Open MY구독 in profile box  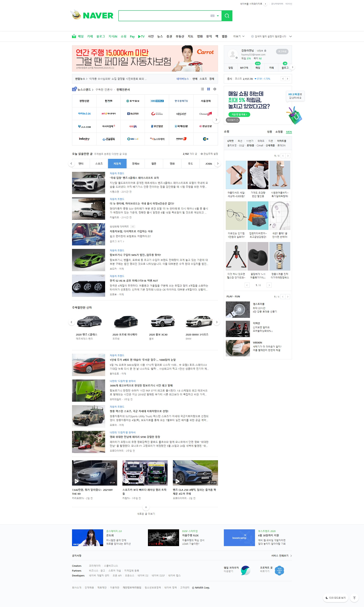tap(244, 68)
